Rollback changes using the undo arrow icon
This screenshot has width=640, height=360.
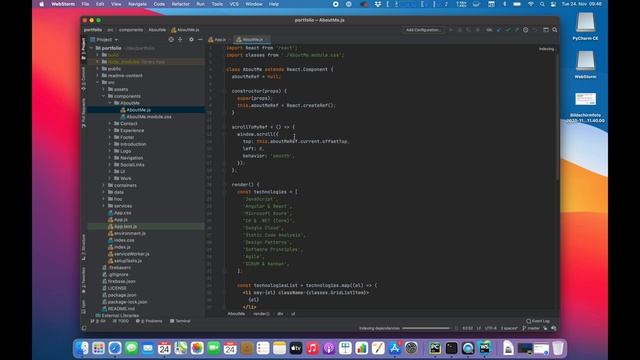535,30
